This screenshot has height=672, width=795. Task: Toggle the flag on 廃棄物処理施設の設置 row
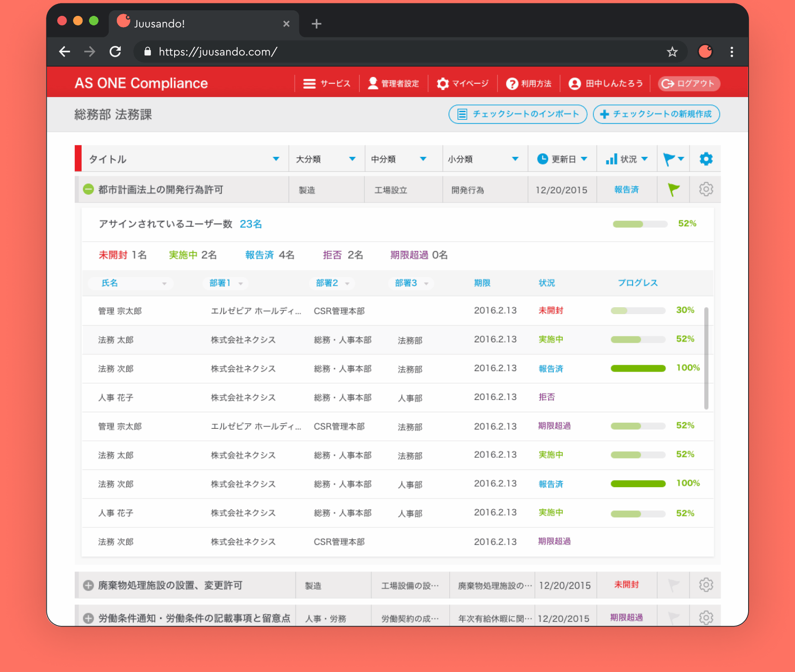pos(673,585)
